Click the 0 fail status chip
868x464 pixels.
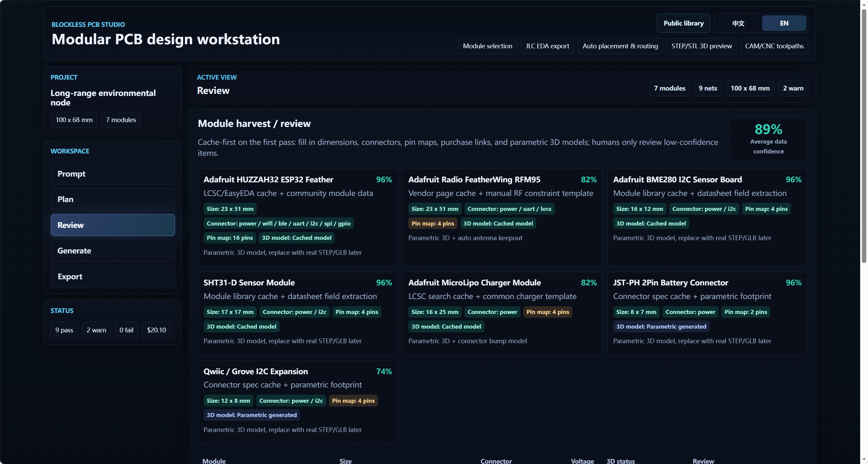(x=126, y=330)
